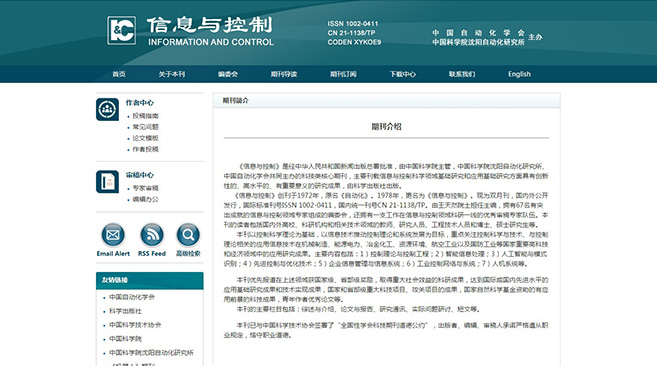
Task: Click the 期刊介绍 article title
Action: pos(386,127)
